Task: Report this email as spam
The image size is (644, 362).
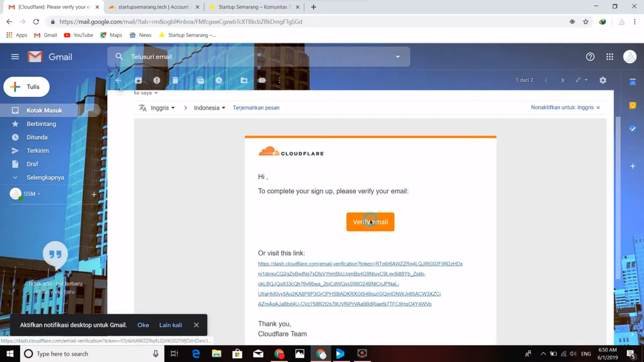Action: (157, 80)
